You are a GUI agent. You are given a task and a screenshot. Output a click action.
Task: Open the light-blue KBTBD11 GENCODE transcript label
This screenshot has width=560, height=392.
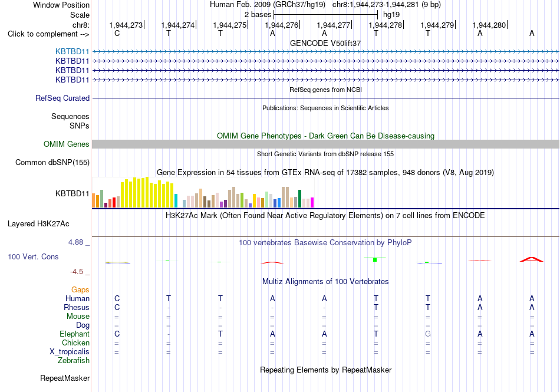[72, 52]
